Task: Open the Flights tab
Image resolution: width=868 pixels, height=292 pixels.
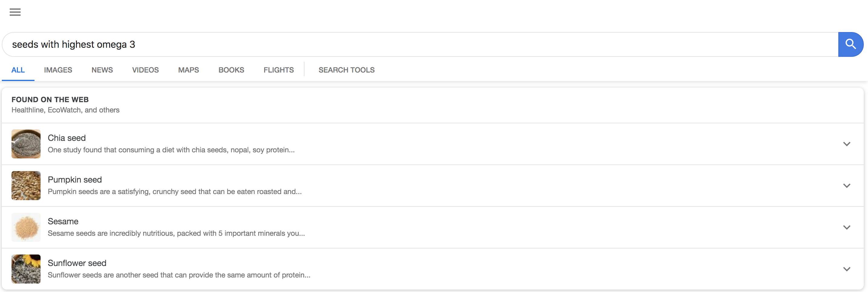Action: [279, 70]
